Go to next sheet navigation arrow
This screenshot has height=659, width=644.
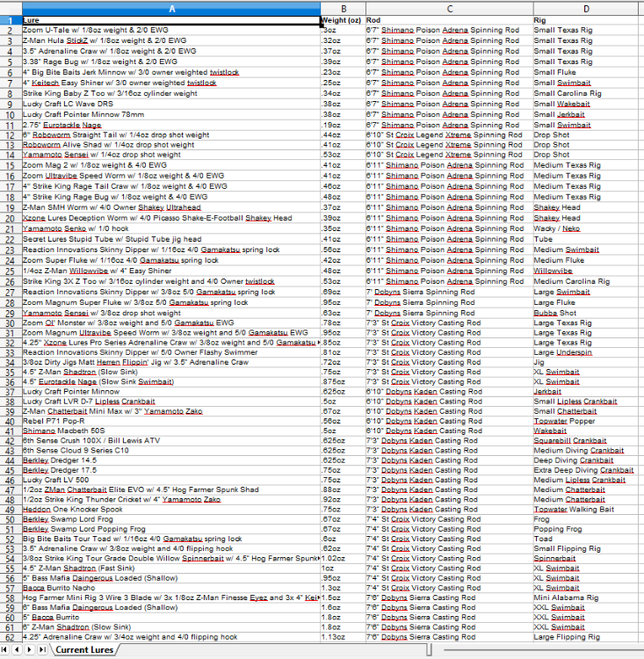[x=29, y=649]
